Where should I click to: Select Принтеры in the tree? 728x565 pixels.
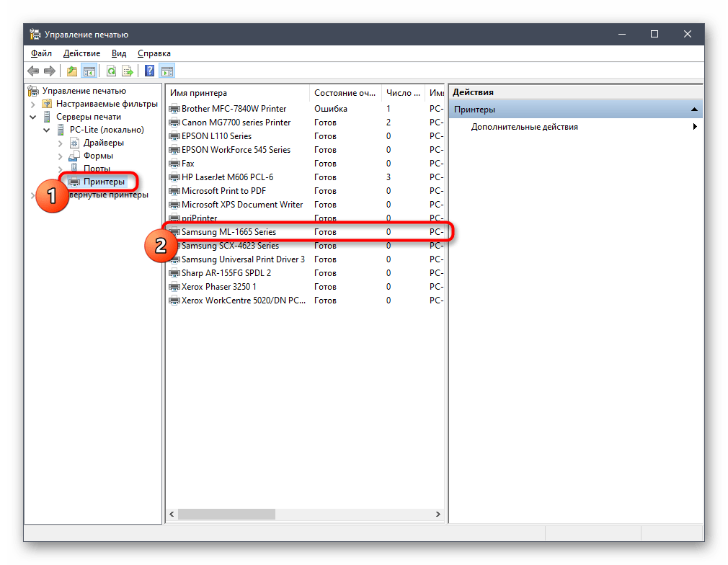coord(104,182)
